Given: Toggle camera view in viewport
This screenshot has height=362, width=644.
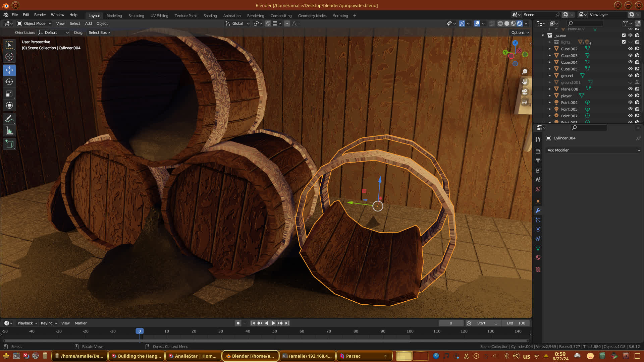Looking at the screenshot, I should tap(525, 92).
